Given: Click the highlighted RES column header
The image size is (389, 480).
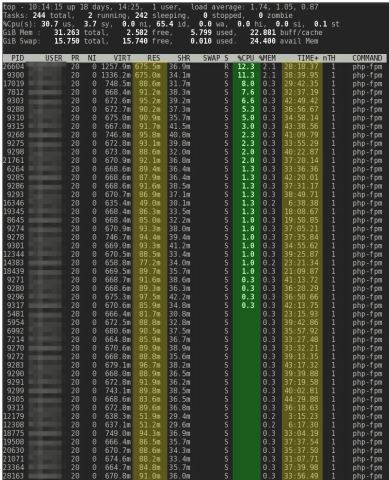Looking at the screenshot, I should (x=154, y=58).
